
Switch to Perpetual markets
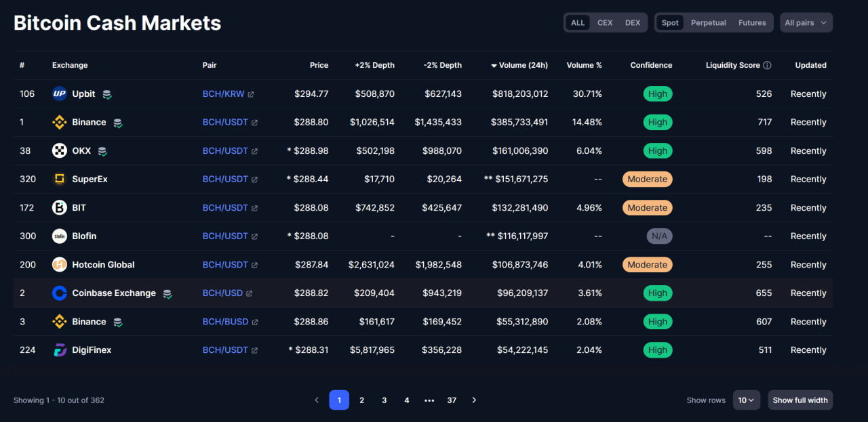[709, 22]
